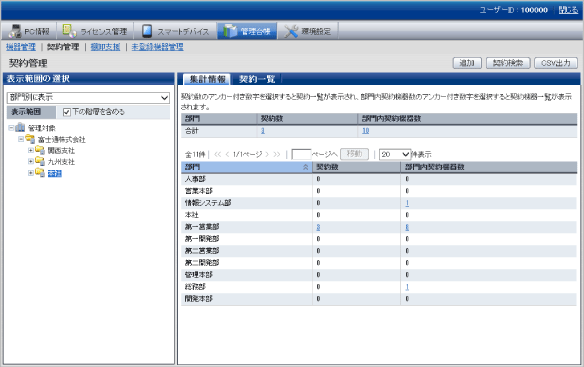The width and height of the screenshot is (584, 367).
Task: Collapse the 管理対象 tree node
Action: (11, 128)
